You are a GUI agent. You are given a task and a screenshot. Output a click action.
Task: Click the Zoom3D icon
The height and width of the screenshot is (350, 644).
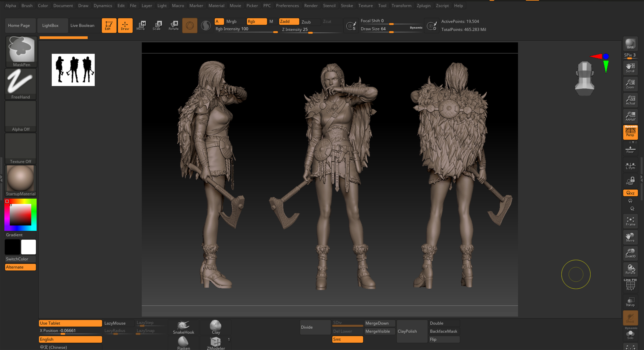click(630, 253)
